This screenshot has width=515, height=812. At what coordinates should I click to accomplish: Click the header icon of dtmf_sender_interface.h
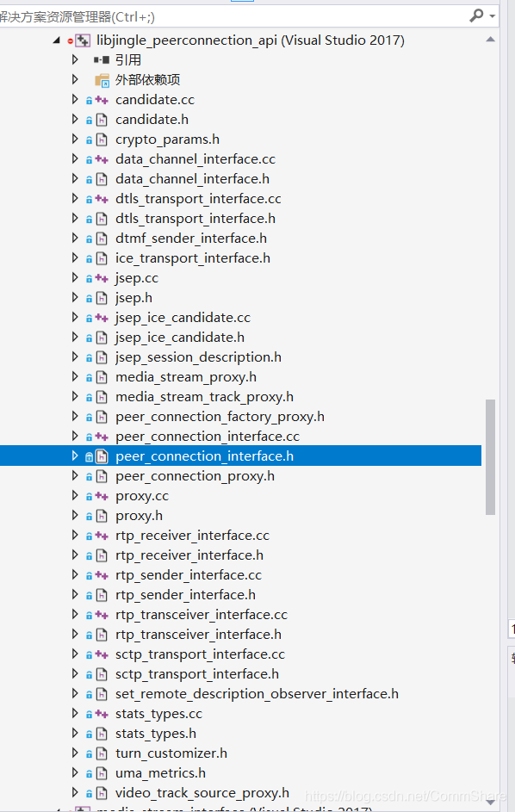click(x=102, y=239)
